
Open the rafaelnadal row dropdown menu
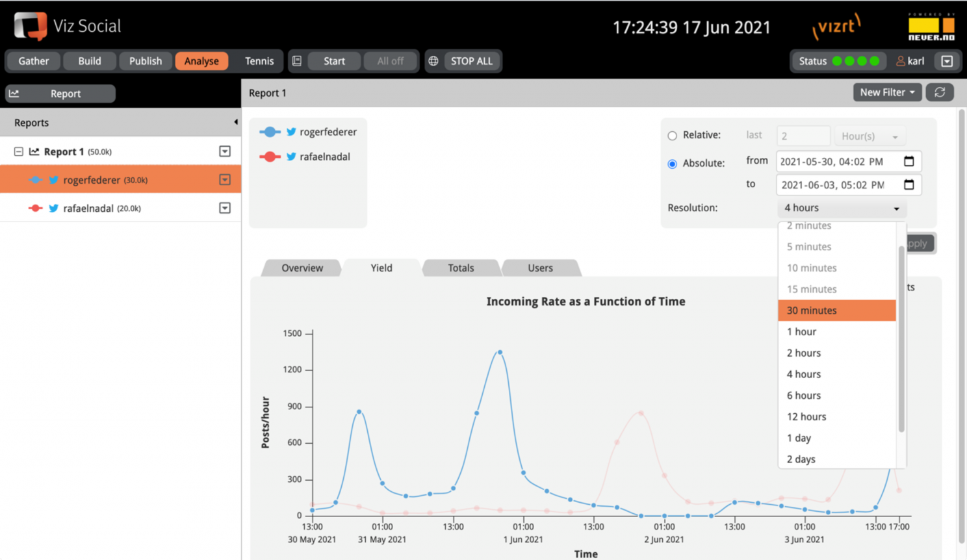point(225,209)
